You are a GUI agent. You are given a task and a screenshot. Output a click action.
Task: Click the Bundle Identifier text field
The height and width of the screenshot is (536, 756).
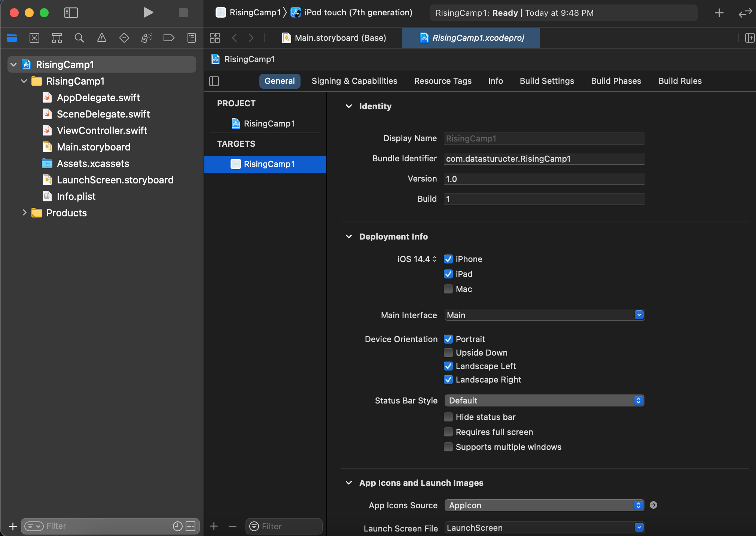click(543, 159)
